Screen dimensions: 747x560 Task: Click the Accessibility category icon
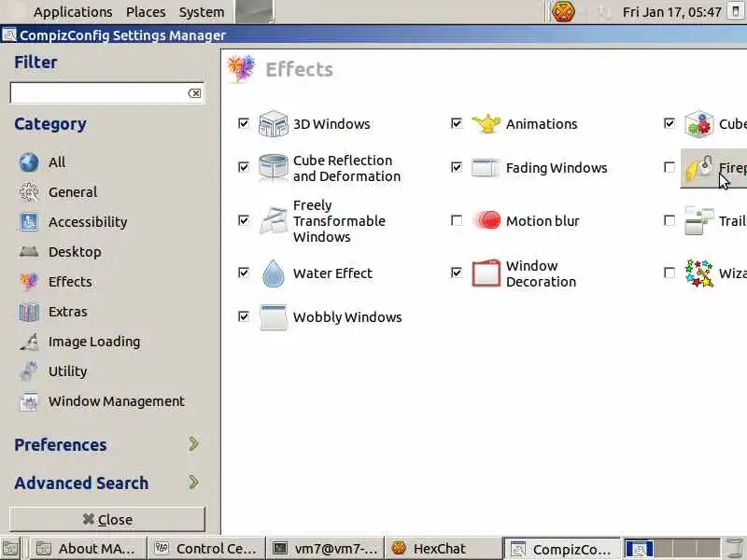(29, 222)
